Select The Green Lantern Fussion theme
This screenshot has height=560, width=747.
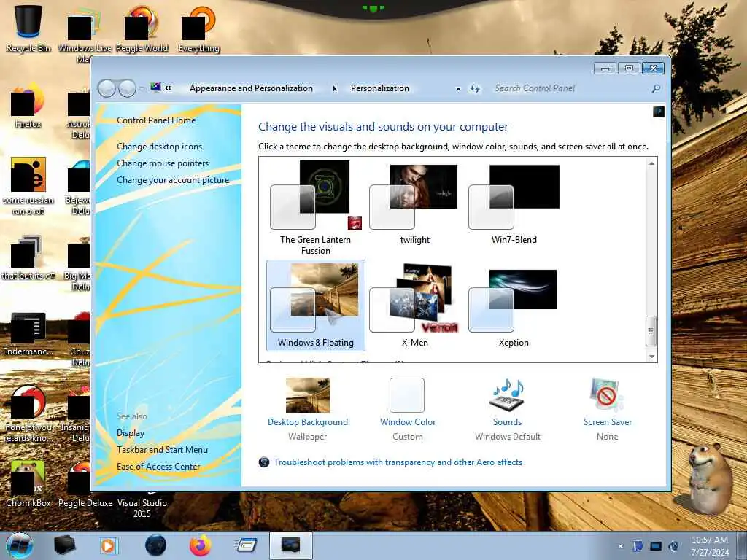click(x=315, y=208)
